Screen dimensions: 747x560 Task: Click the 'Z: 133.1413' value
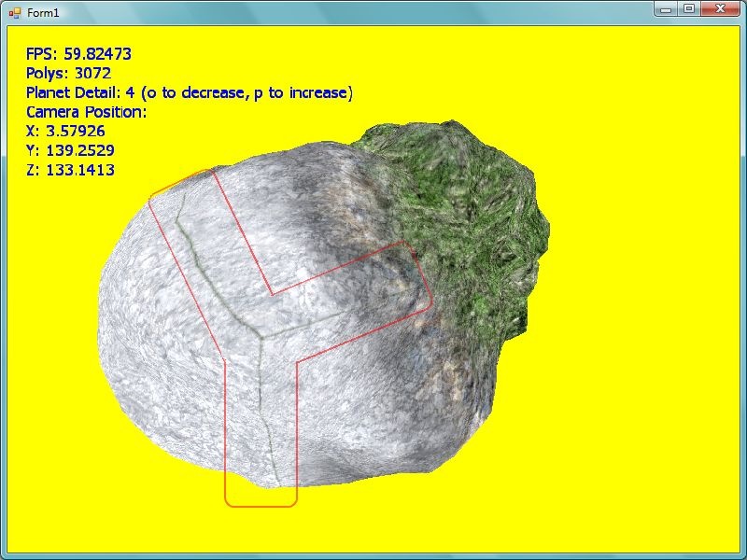(x=71, y=170)
